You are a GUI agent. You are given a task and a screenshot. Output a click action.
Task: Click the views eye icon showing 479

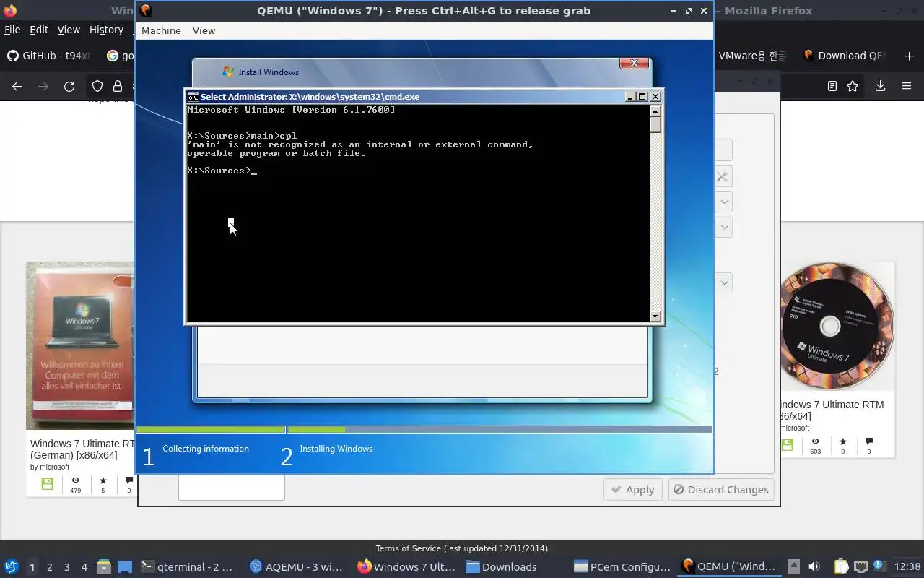[75, 480]
